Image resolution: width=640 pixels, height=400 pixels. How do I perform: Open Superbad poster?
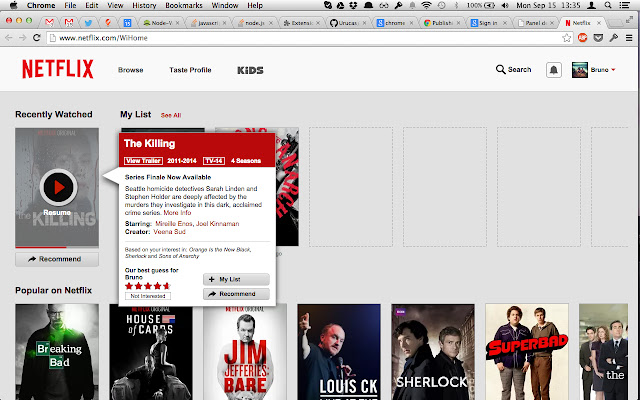(527, 352)
